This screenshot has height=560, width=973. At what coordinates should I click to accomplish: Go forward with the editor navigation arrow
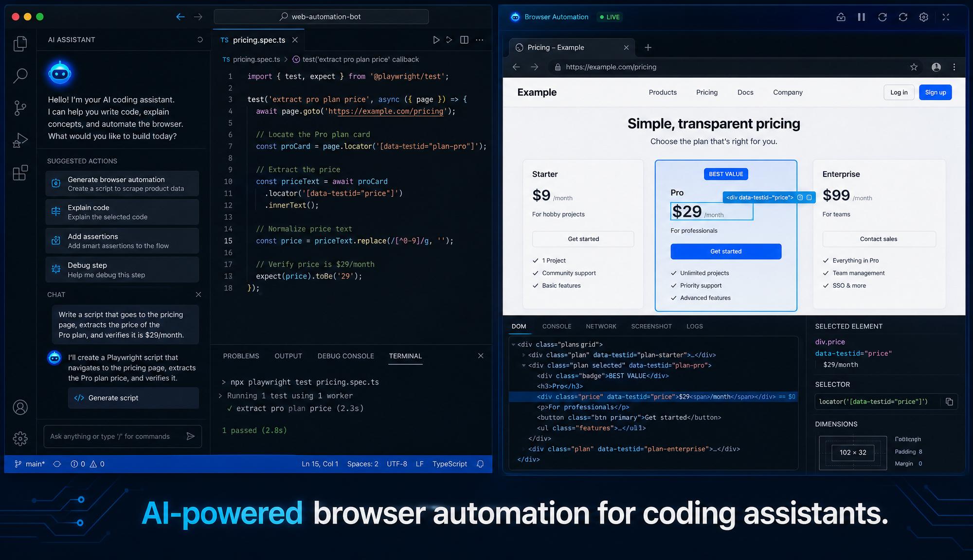click(x=198, y=17)
